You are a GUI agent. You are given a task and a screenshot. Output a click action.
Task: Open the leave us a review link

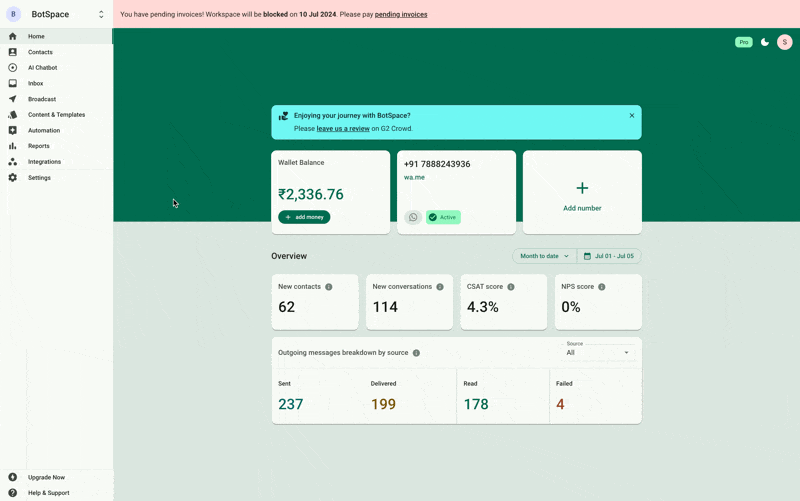coord(343,129)
